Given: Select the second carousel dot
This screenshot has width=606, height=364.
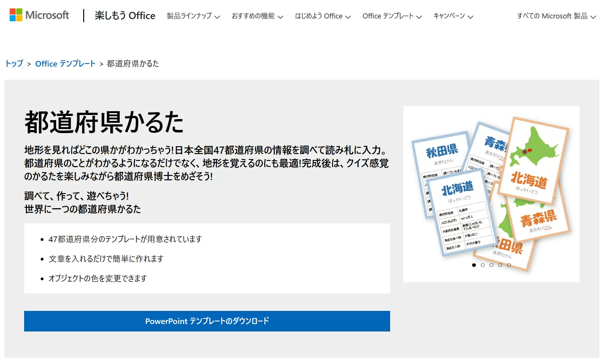Looking at the screenshot, I should (x=483, y=265).
